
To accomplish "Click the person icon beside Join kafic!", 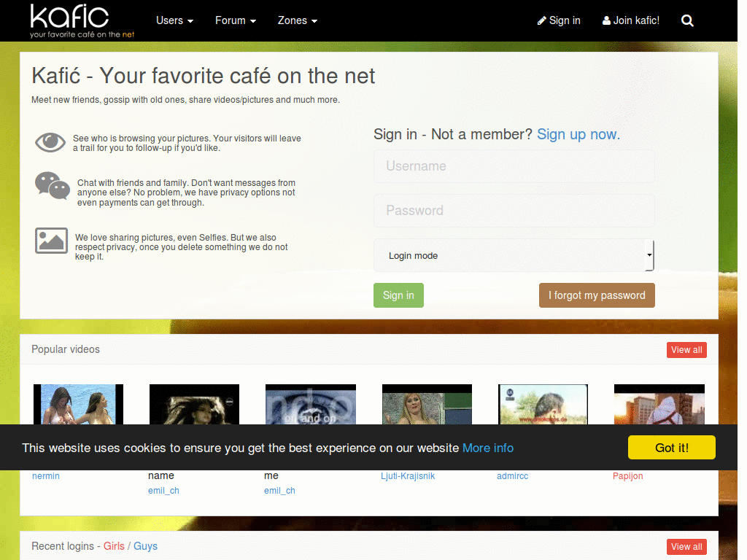I will point(606,20).
